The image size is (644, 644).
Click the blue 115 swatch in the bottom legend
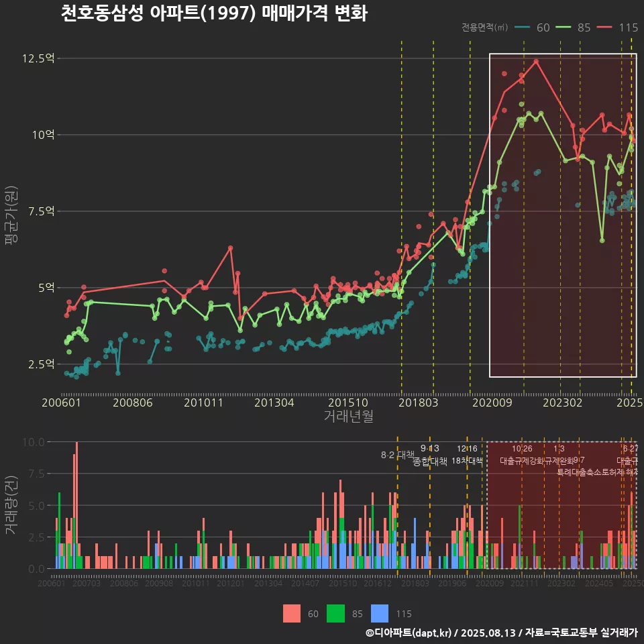[380, 614]
